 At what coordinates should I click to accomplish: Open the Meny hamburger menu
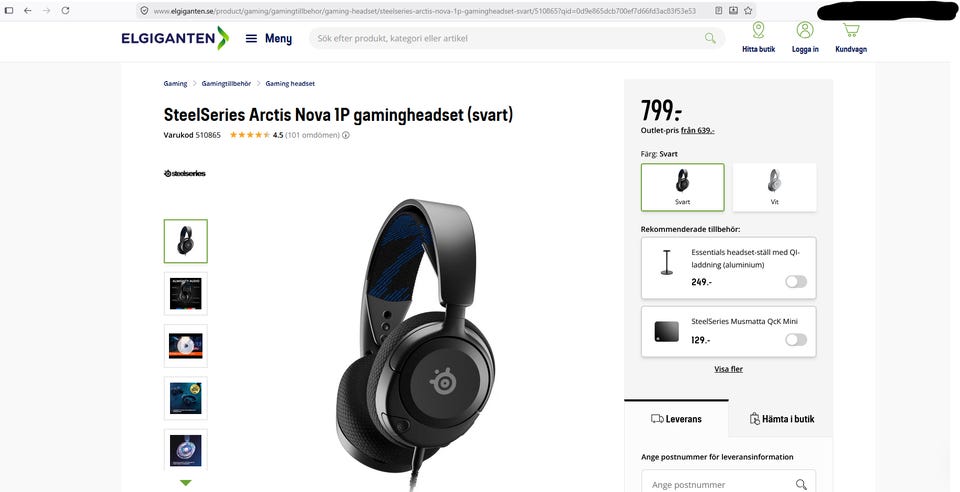point(268,39)
